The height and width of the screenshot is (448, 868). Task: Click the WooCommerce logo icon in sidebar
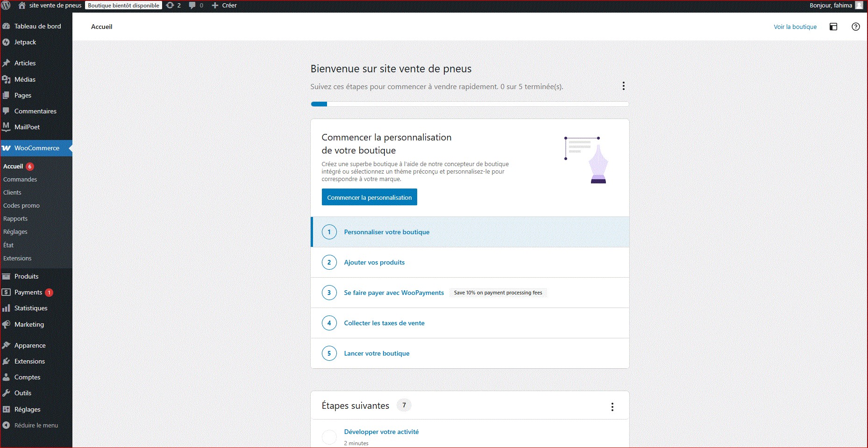coord(6,148)
